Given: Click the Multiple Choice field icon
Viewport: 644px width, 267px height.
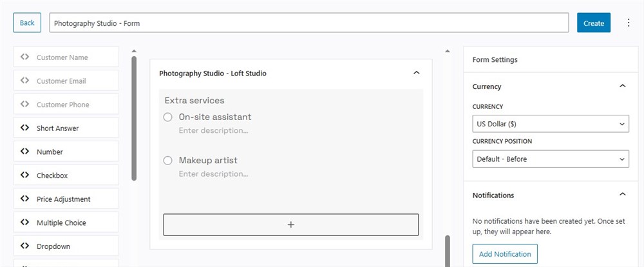Looking at the screenshot, I should [x=24, y=222].
